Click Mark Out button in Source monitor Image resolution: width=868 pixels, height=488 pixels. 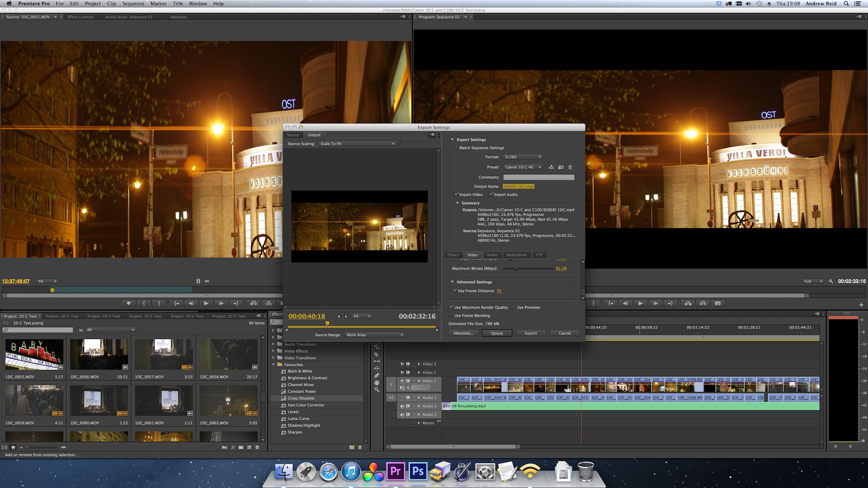(159, 303)
